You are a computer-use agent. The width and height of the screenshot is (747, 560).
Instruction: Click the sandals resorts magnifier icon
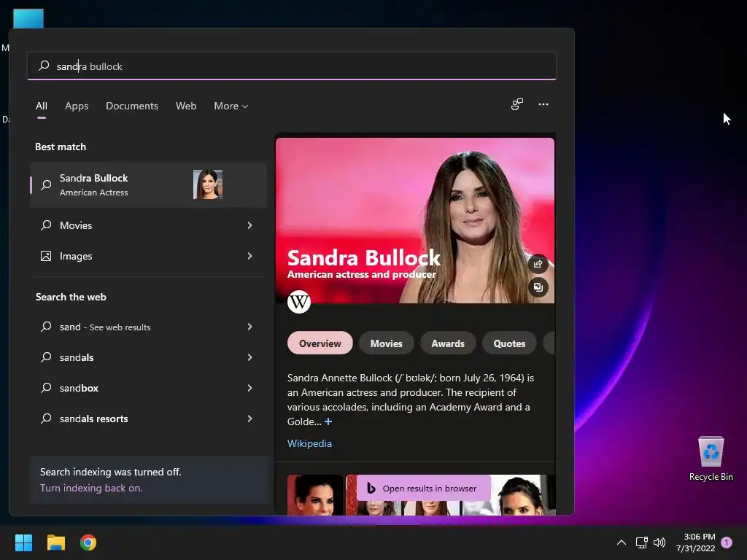[46, 419]
